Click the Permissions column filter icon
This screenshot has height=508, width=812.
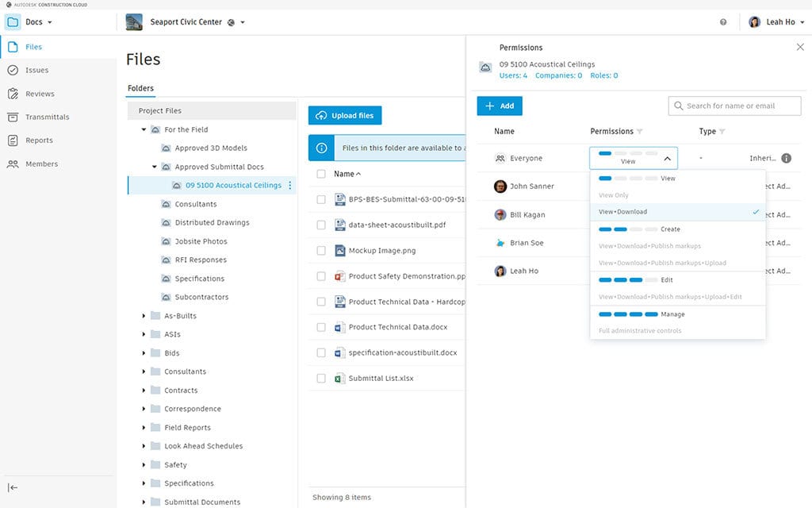click(x=640, y=132)
